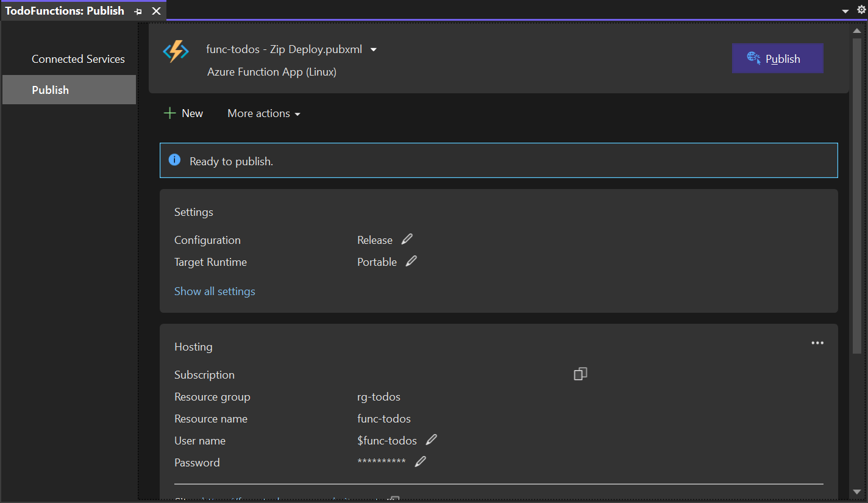The width and height of the screenshot is (868, 503).
Task: Open the settings gear icon top right
Action: [x=861, y=10]
